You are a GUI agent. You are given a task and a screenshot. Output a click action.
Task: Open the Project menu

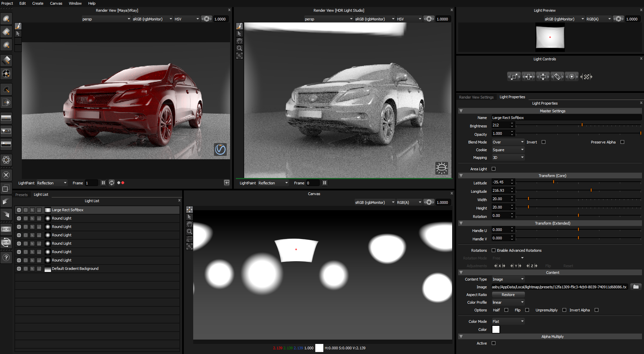[x=7, y=3]
